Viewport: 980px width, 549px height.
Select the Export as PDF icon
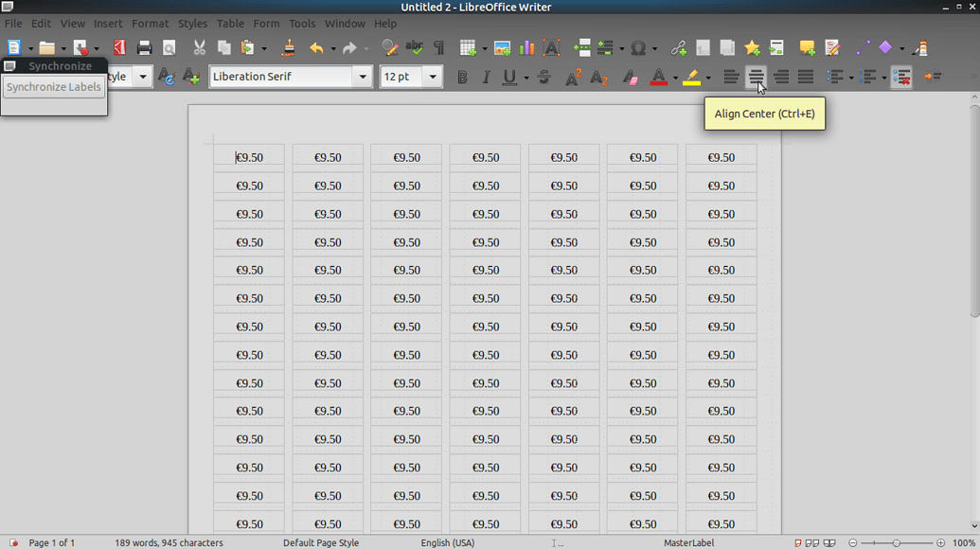(x=118, y=47)
